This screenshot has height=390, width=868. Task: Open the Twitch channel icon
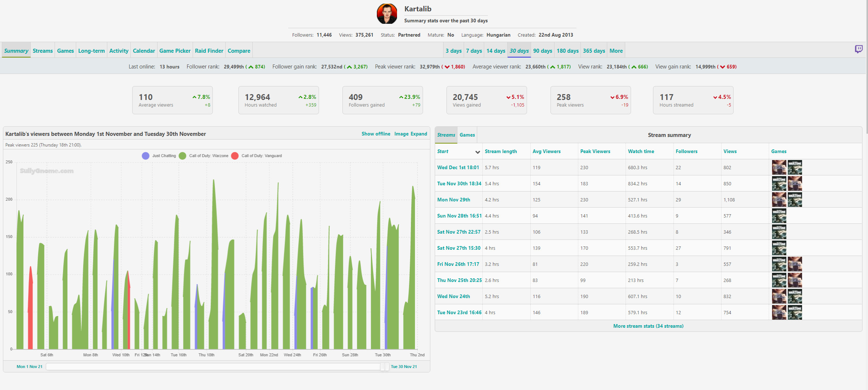(858, 49)
